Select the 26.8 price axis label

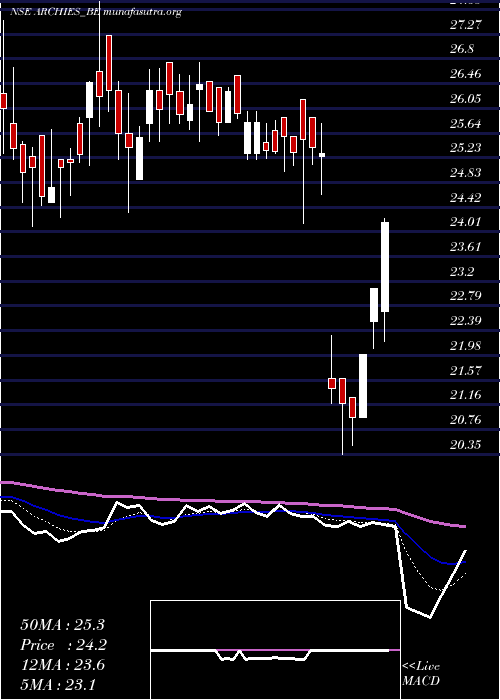462,49
